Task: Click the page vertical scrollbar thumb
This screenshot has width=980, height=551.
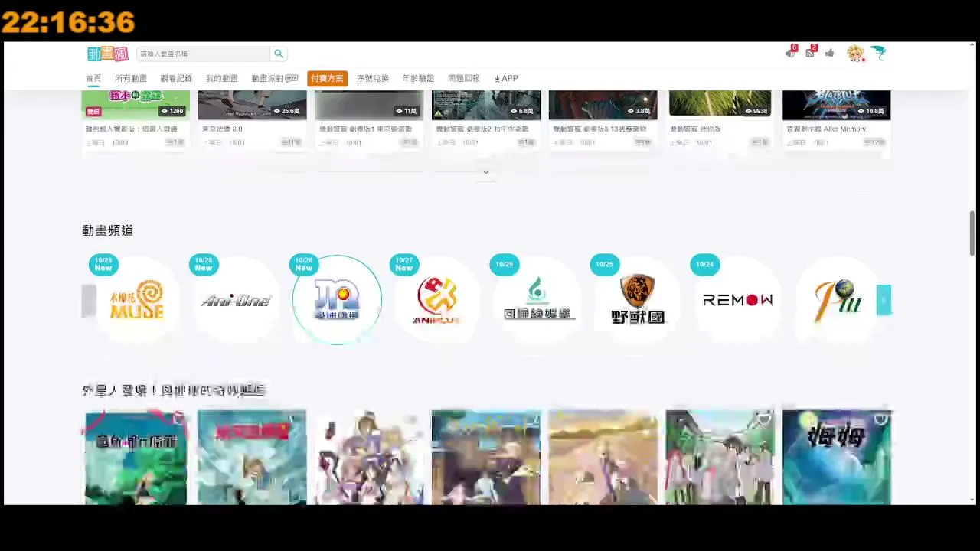Action: coord(973,233)
